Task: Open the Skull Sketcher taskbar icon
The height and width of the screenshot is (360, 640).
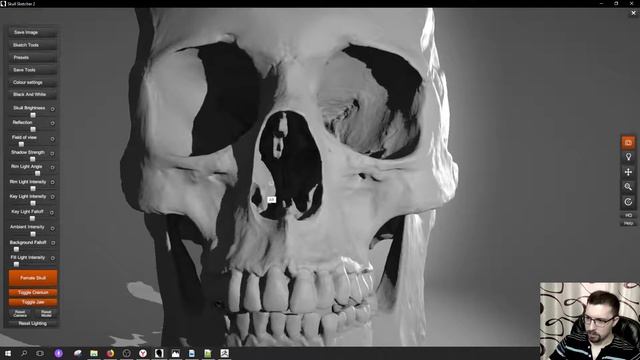Action: tap(159, 353)
